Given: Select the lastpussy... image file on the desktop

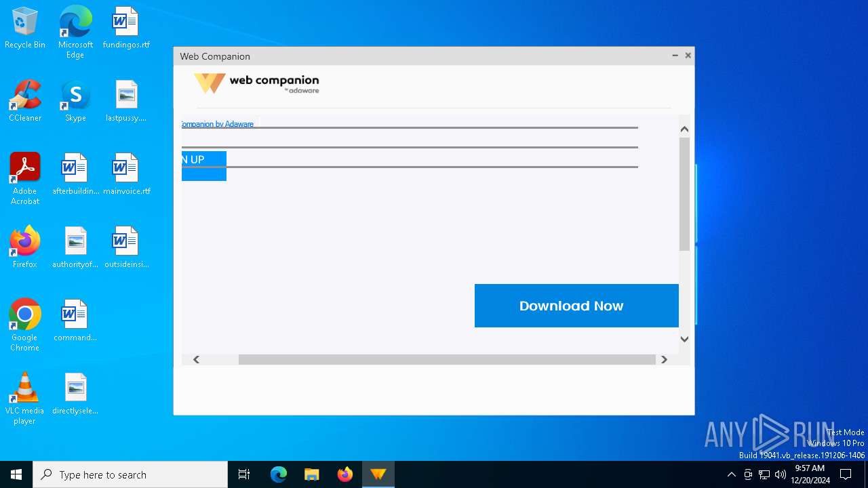Looking at the screenshot, I should (x=126, y=102).
